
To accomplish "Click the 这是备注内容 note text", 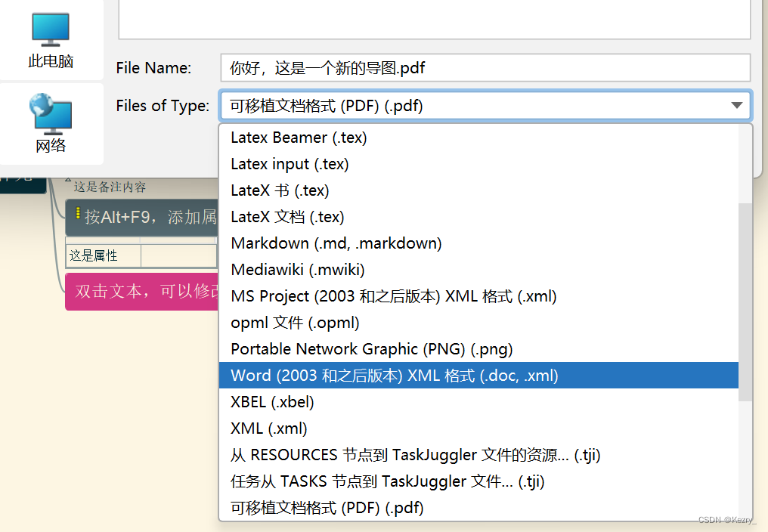I will pyautogui.click(x=110, y=187).
